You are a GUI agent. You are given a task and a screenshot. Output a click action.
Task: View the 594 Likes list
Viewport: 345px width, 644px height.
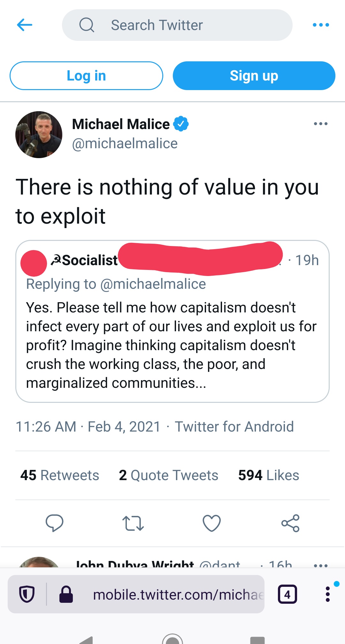269,475
